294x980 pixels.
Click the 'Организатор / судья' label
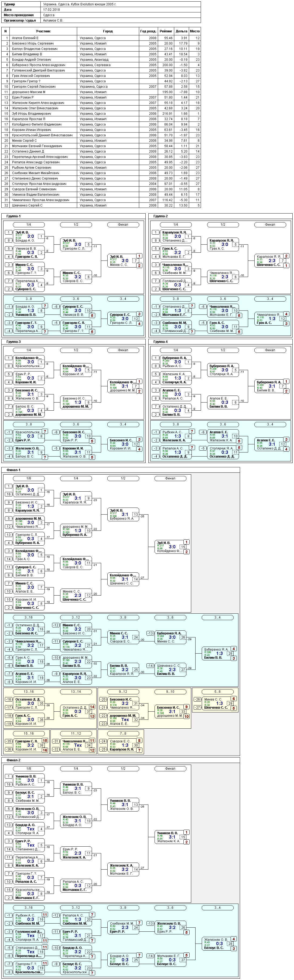[20, 20]
